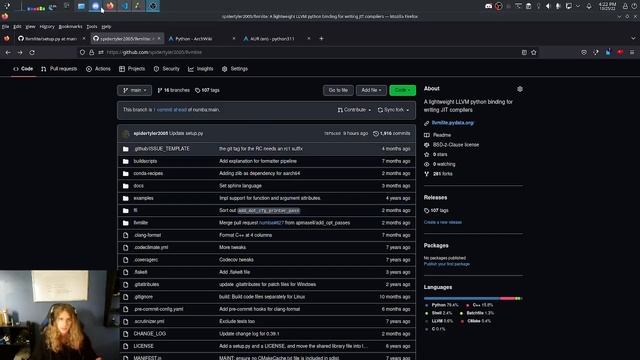Open the .gitattributes file
The width and height of the screenshot is (640, 360).
[x=146, y=284]
